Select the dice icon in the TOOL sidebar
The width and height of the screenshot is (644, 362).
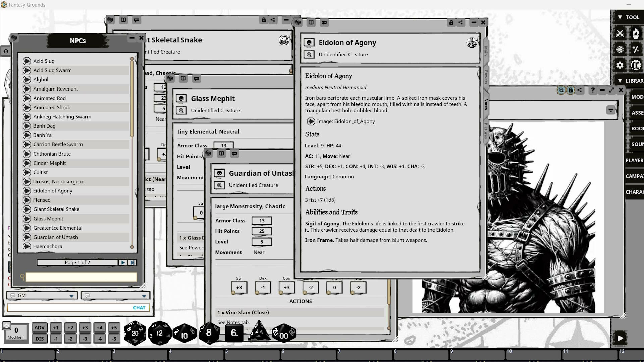621,49
